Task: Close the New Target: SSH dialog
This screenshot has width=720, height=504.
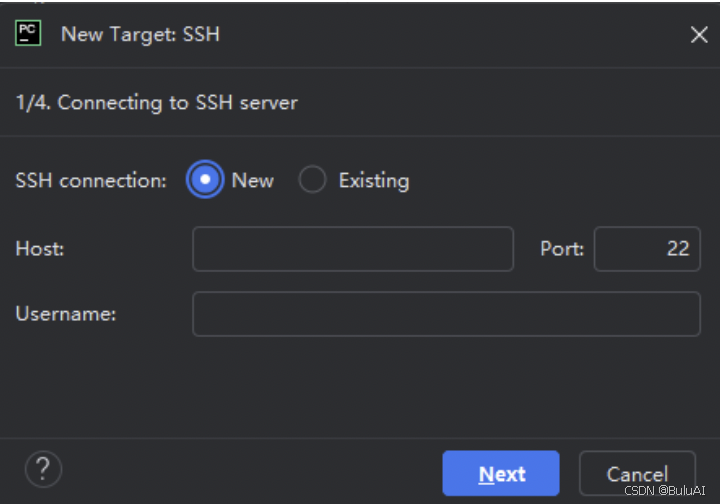Action: point(699,34)
